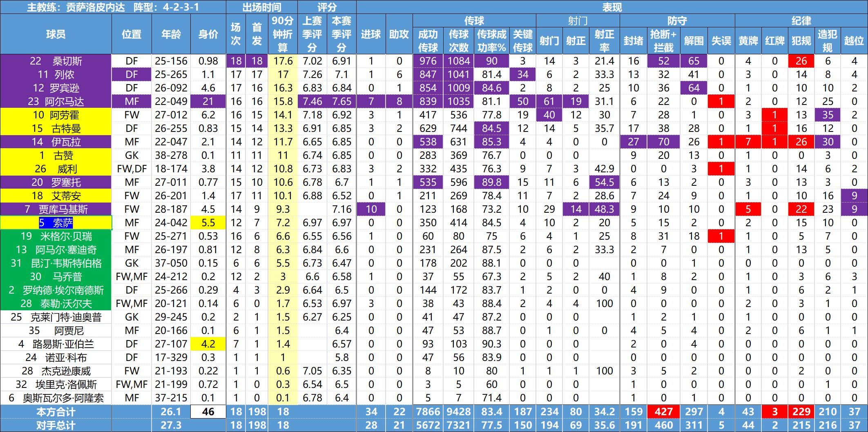Screen dimensions: 868x432
Task: Click the 本方合计 row label
Action: point(56,412)
